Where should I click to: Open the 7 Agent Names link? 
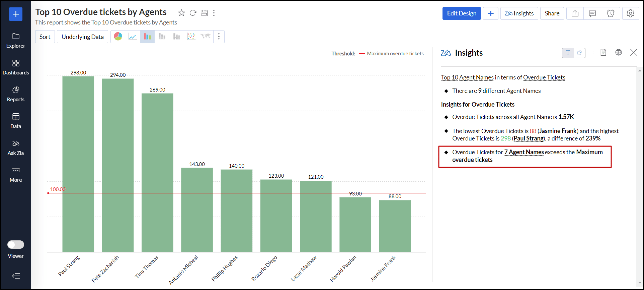pyautogui.click(x=524, y=152)
